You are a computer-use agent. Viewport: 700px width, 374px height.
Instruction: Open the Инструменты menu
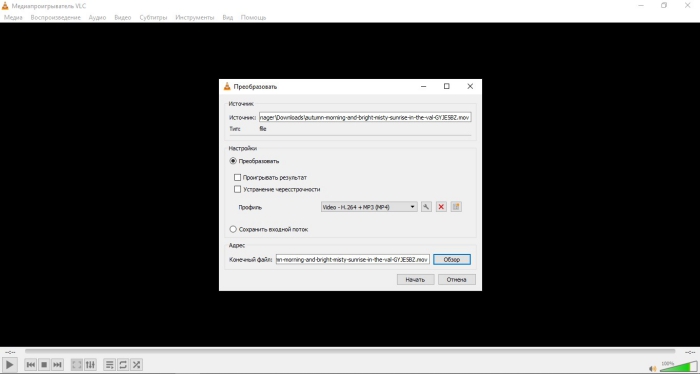click(x=195, y=17)
